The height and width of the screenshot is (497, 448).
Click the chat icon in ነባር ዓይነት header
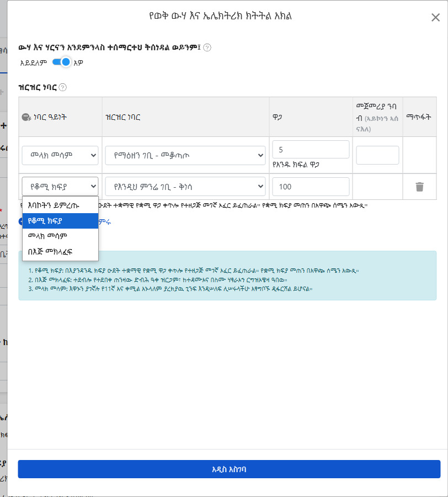pyautogui.click(x=26, y=117)
